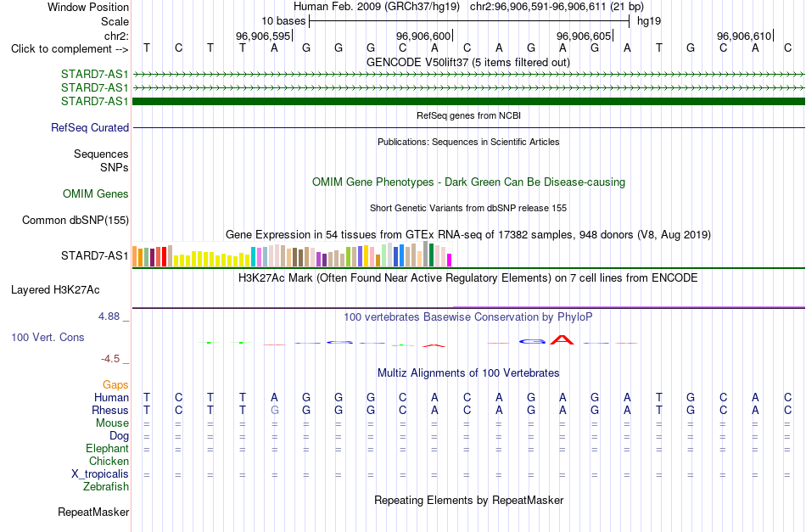Viewport: 806px width, 532px height.
Task: Click the RepeatMasker track label
Action: tap(93, 512)
